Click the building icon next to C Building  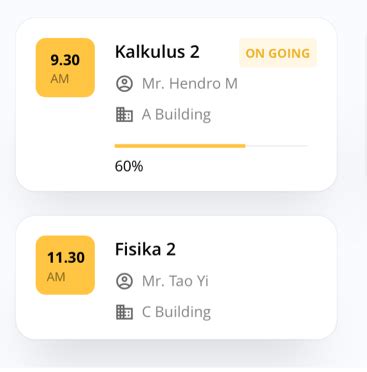point(124,312)
